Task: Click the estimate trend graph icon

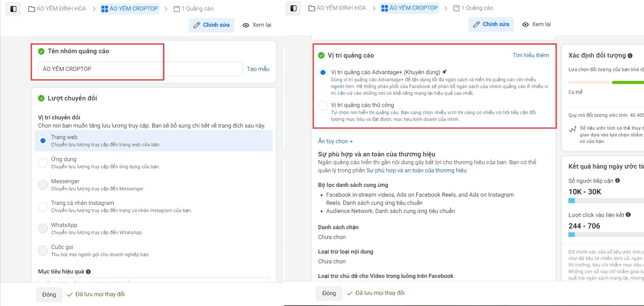Action: 572,130
